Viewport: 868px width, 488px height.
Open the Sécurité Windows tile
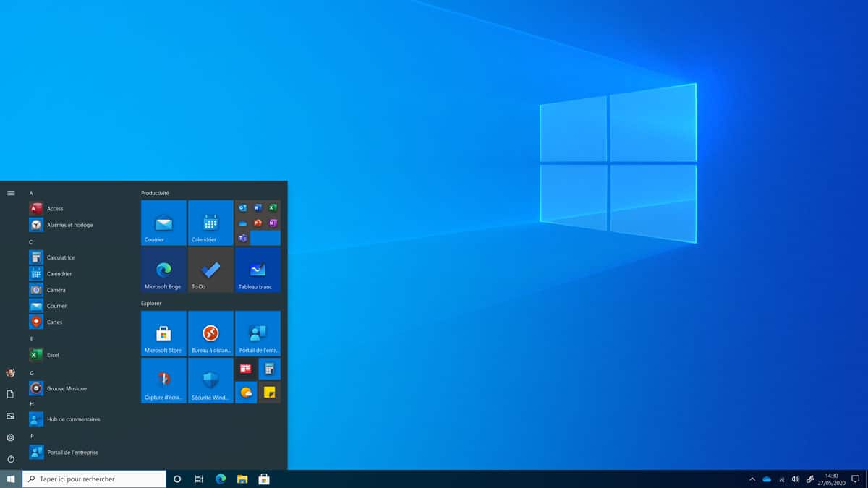pos(210,380)
